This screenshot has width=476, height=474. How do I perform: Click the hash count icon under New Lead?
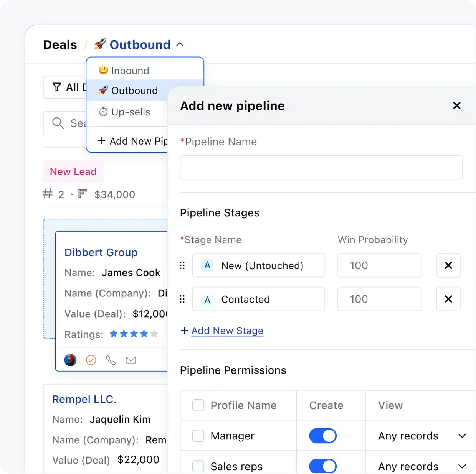pos(47,194)
